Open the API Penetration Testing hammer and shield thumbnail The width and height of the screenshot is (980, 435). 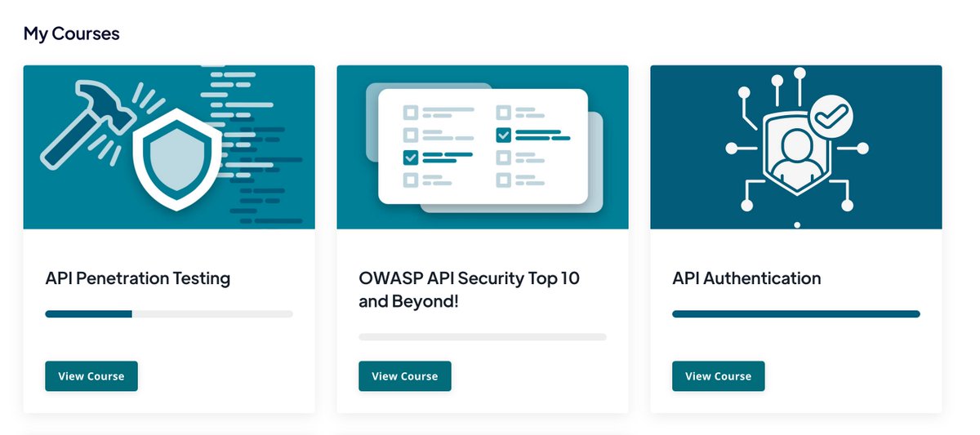tap(169, 147)
